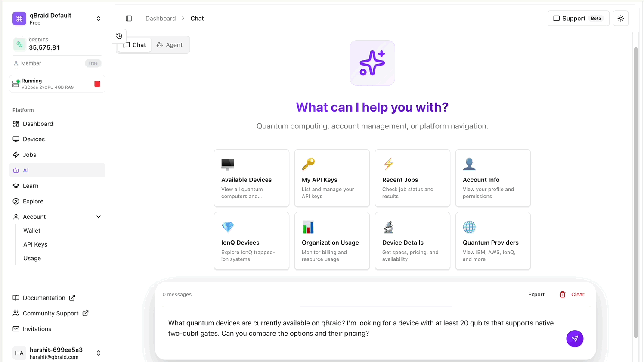Viewport: 644px width, 362px height.
Task: Toggle the sidebar panel icon
Action: [129, 18]
